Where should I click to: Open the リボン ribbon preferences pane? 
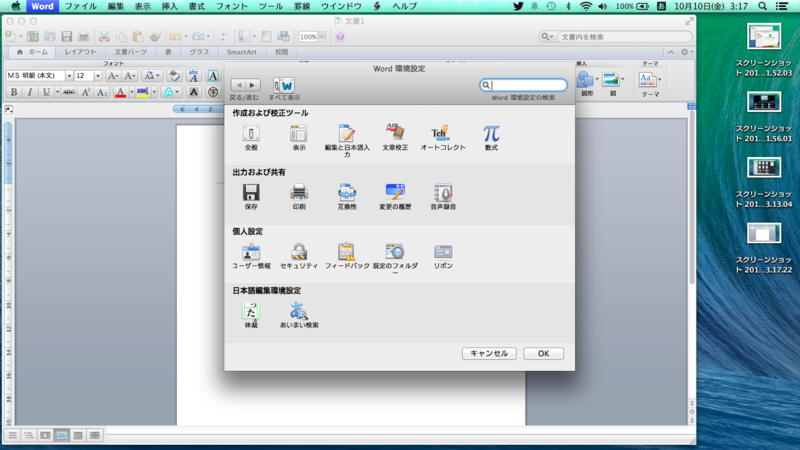pos(443,256)
